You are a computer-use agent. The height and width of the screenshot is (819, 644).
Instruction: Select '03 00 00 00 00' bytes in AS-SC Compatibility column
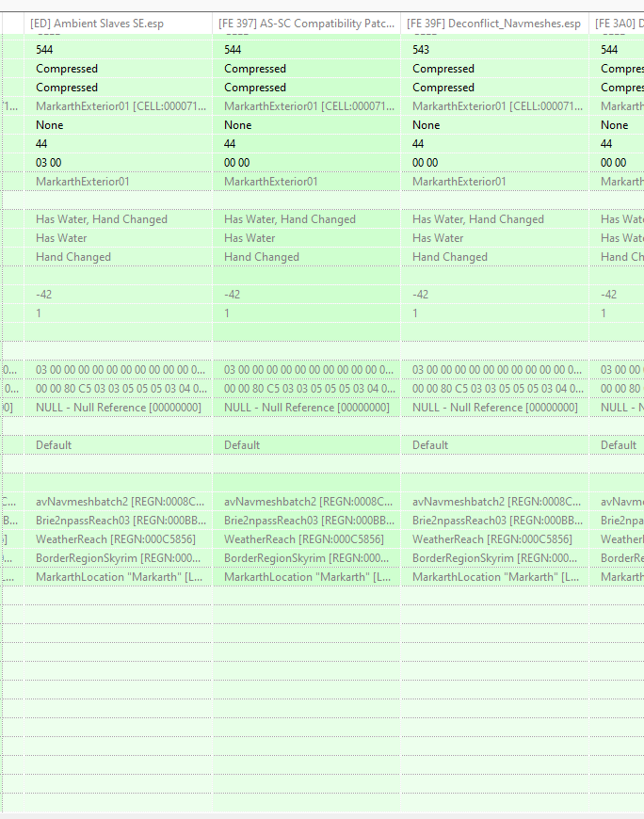(309, 370)
